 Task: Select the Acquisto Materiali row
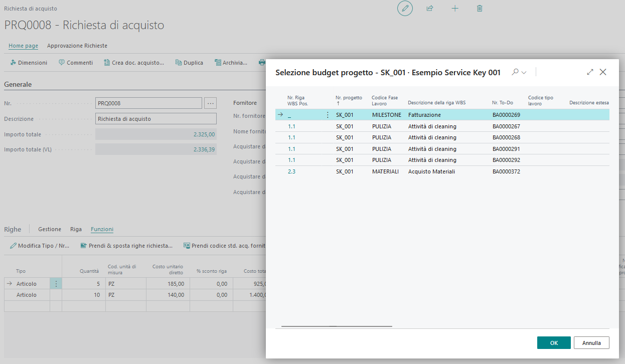coord(442,171)
